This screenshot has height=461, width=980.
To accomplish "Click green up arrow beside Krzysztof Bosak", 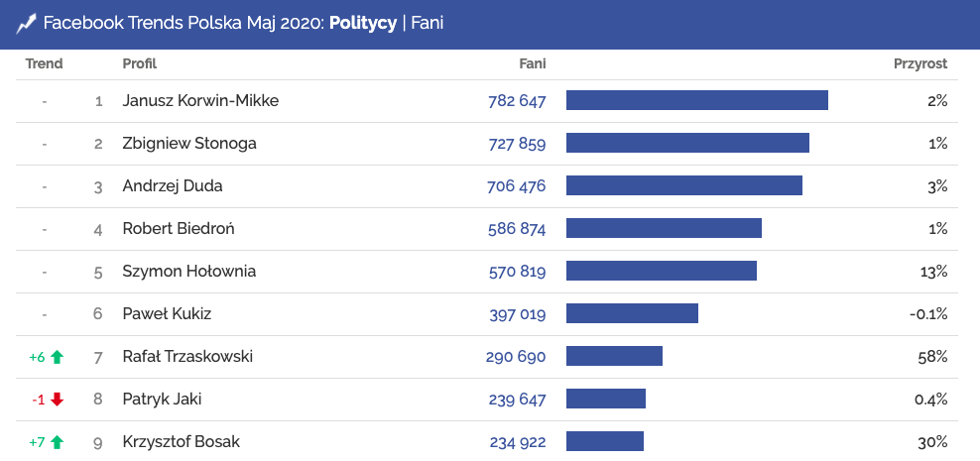I will point(57,442).
